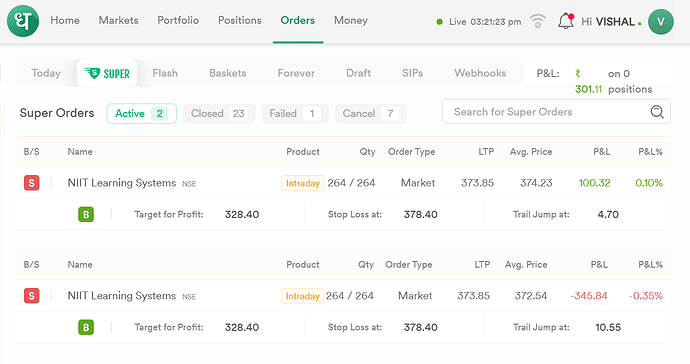
Task: Show Closed super orders filter
Action: (x=219, y=114)
